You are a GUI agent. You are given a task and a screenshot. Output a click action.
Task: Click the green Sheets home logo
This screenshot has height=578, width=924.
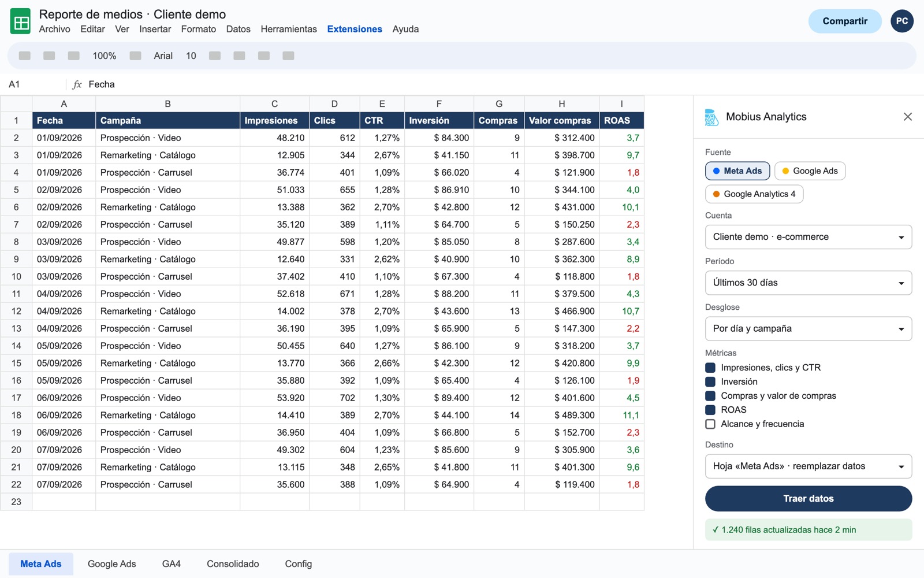point(21,21)
